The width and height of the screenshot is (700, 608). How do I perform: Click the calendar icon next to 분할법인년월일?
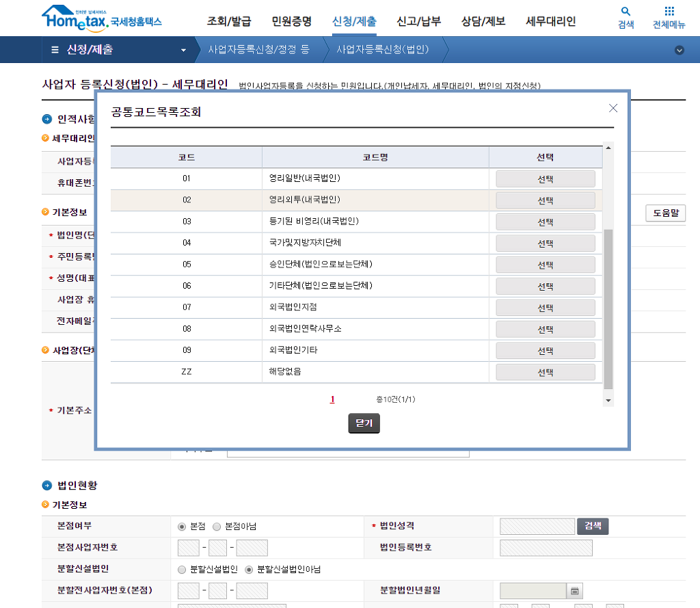click(x=575, y=590)
